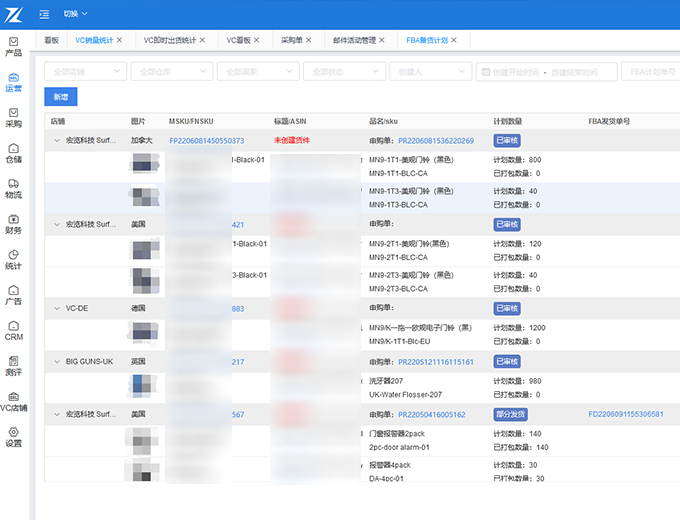The height and width of the screenshot is (520, 680).
Task: Open the 全部店铺 filter dropdown
Action: (x=85, y=72)
